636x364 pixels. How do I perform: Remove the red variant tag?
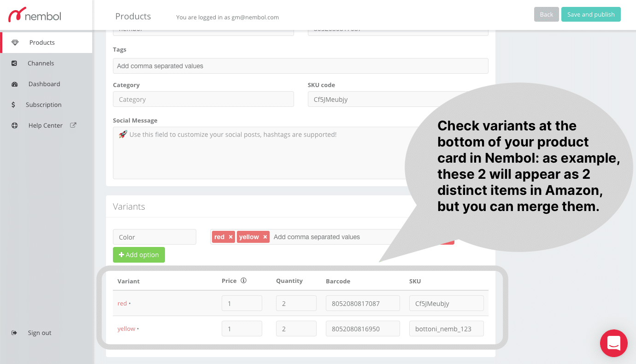coord(230,236)
